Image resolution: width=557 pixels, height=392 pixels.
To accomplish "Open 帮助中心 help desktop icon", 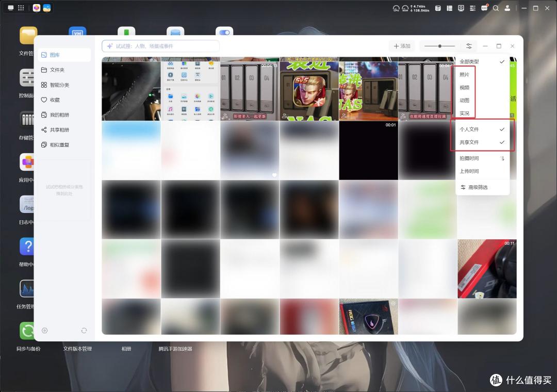I will tap(27, 247).
